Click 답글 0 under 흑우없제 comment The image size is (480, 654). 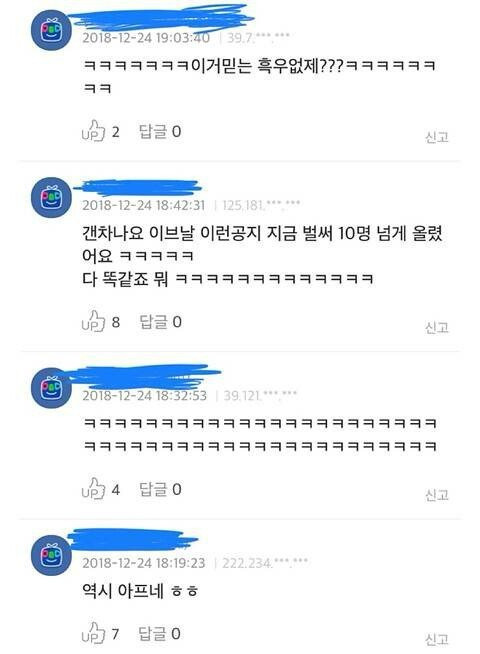[160, 131]
